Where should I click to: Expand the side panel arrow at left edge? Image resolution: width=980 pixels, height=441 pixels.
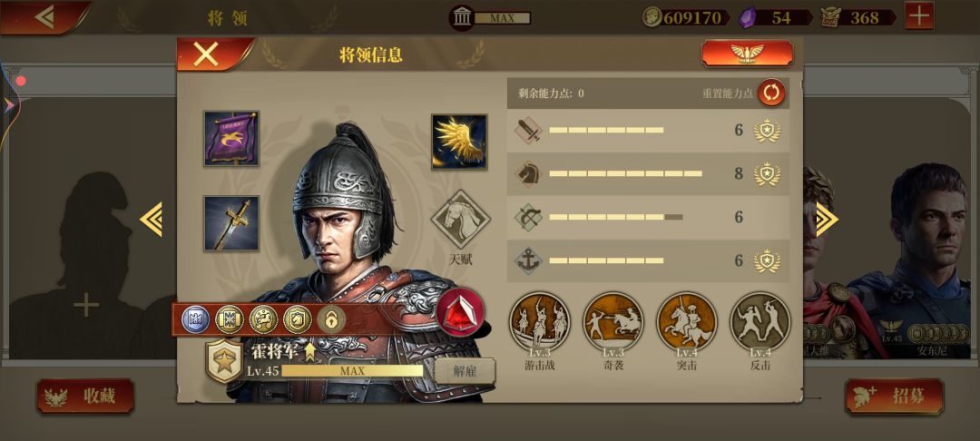pyautogui.click(x=9, y=105)
